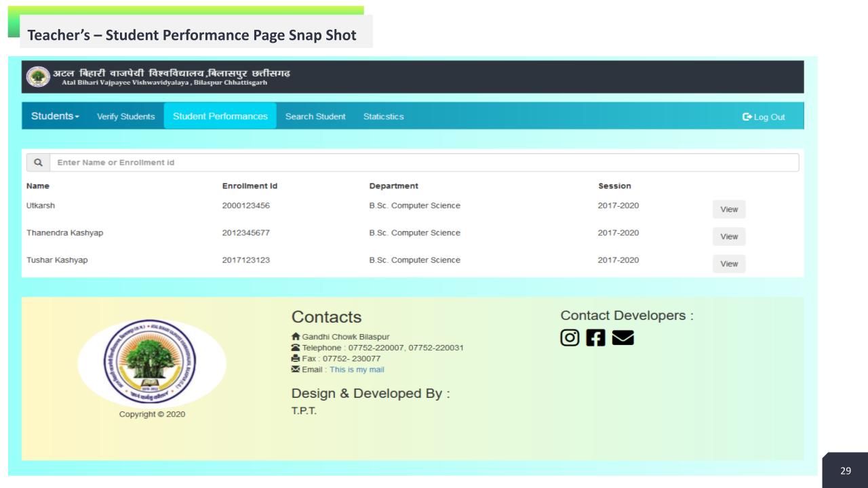
Task: Click the university logo in the header
Action: tap(39, 76)
